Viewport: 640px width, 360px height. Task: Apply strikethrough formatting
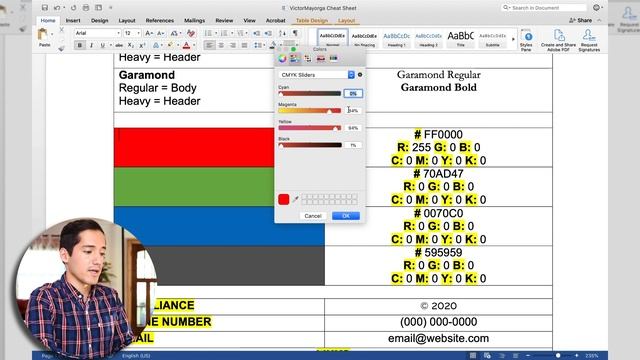coord(119,45)
